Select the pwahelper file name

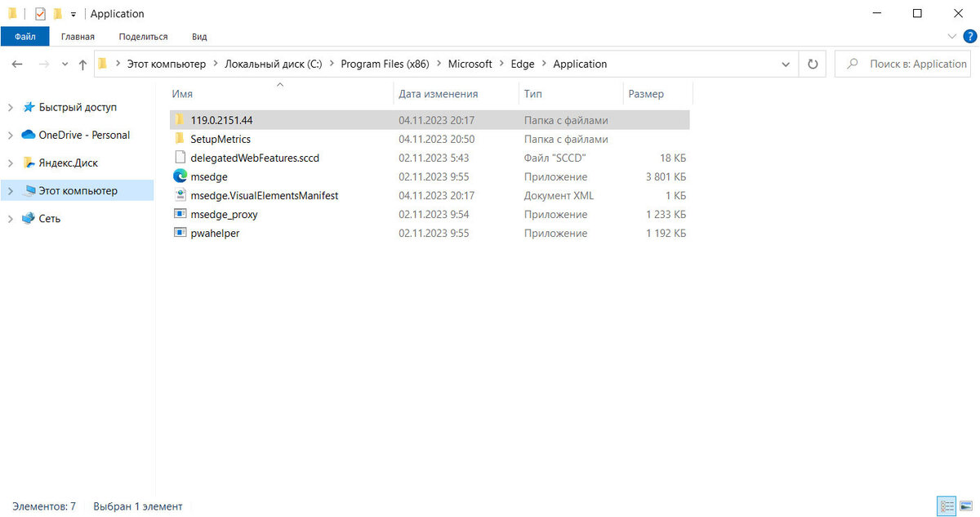[x=215, y=233]
